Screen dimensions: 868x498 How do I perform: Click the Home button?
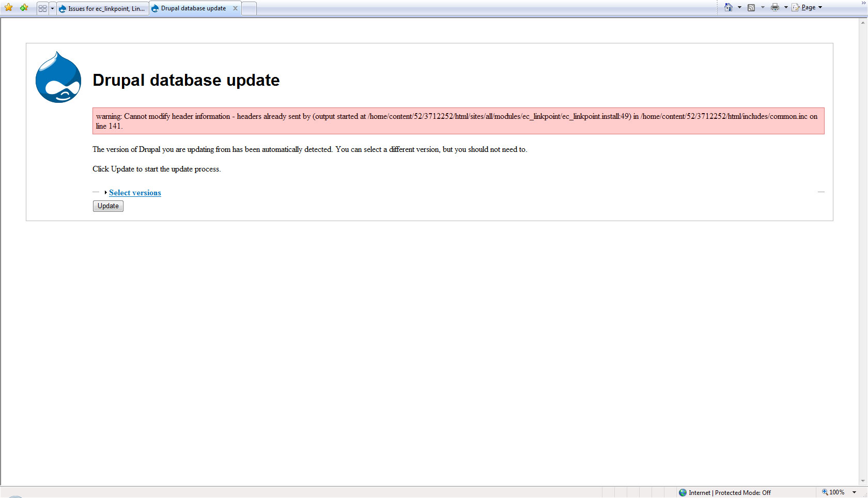pos(729,7)
